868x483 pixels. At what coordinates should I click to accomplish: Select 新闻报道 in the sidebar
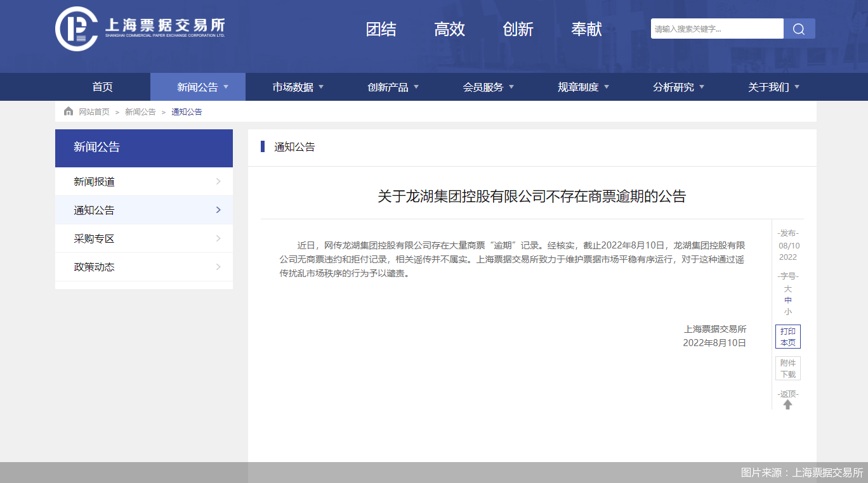[144, 181]
